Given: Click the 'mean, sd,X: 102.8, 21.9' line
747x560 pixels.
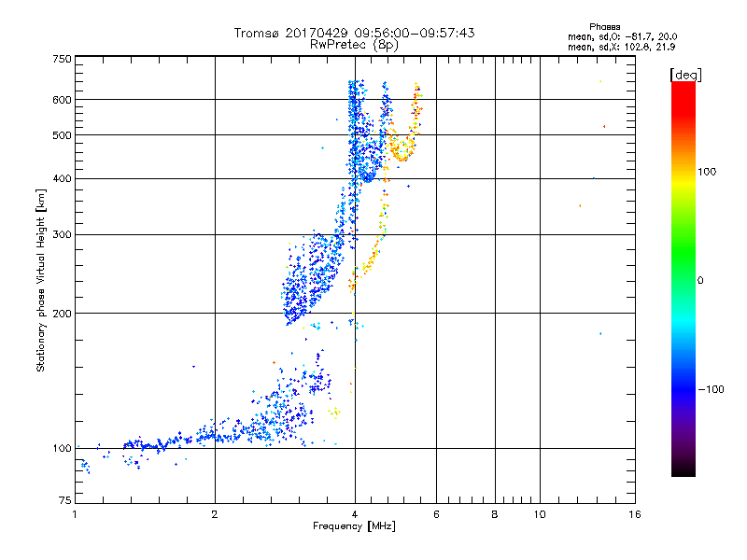Looking at the screenshot, I should [x=621, y=47].
